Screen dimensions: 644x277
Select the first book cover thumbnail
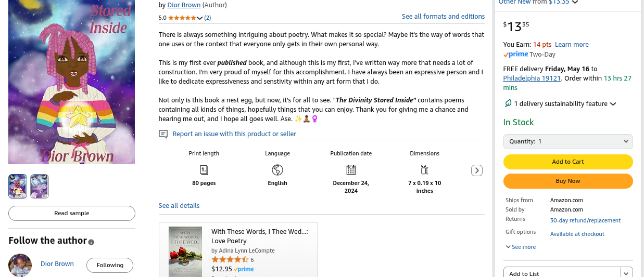[18, 186]
